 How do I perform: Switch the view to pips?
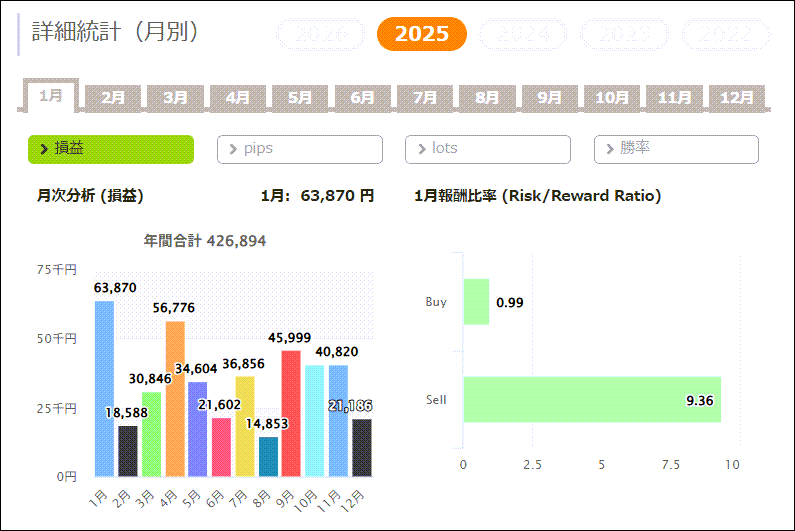click(299, 149)
